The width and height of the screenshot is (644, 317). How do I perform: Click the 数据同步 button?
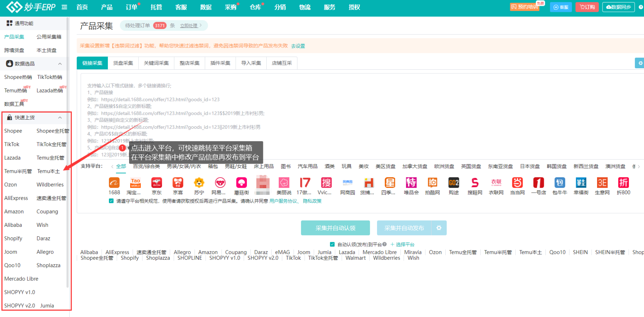[618, 7]
